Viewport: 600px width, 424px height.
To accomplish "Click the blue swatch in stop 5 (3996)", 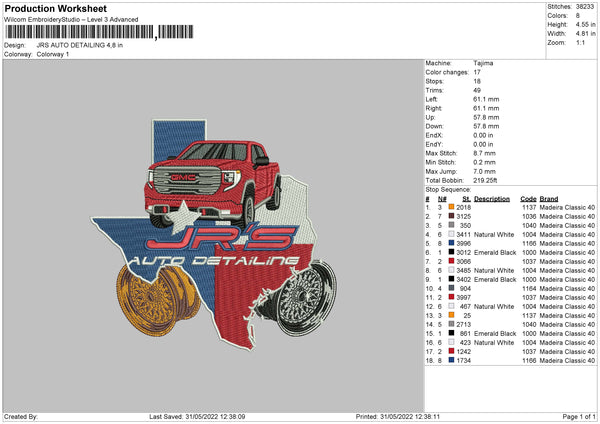I will click(x=451, y=243).
